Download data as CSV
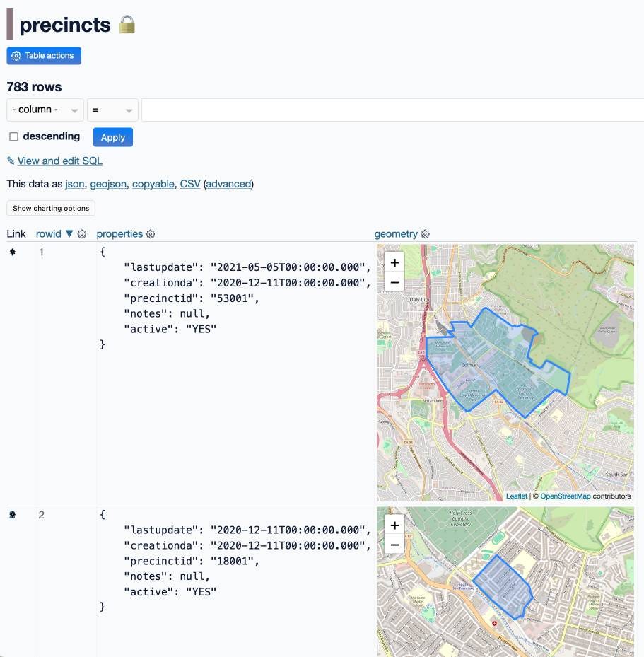The height and width of the screenshot is (657, 644). [x=190, y=184]
